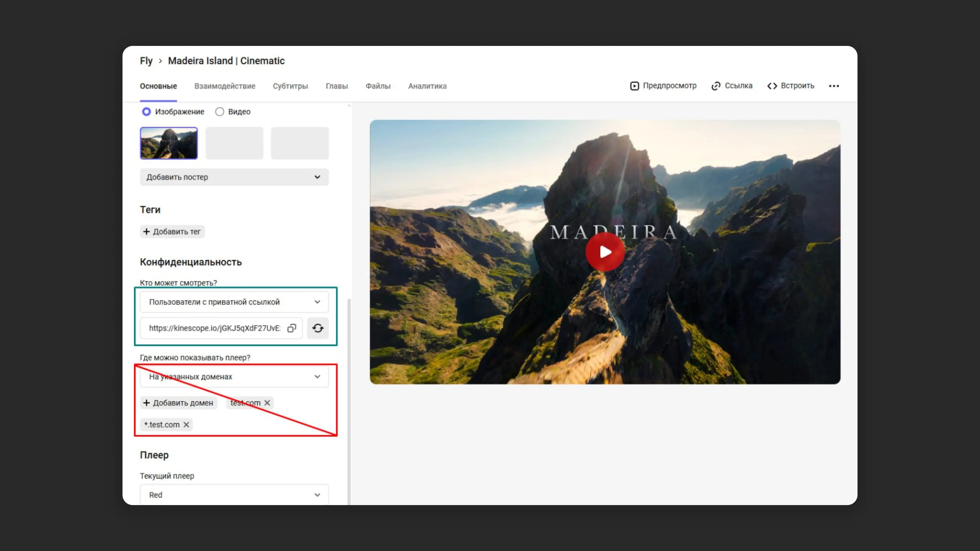
Task: Open the Текущий плеер Red dropdown
Action: 234,495
